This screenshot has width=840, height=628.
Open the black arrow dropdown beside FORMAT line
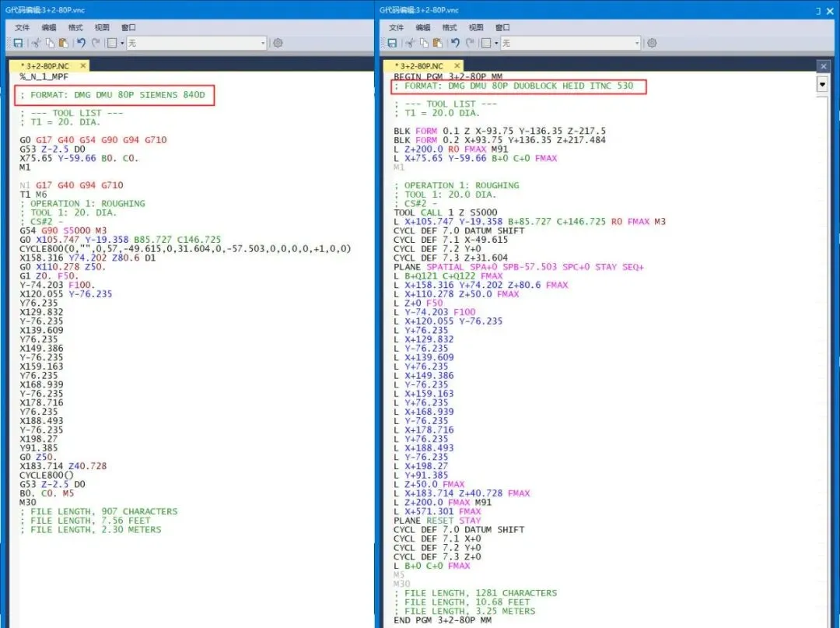pyautogui.click(x=822, y=84)
